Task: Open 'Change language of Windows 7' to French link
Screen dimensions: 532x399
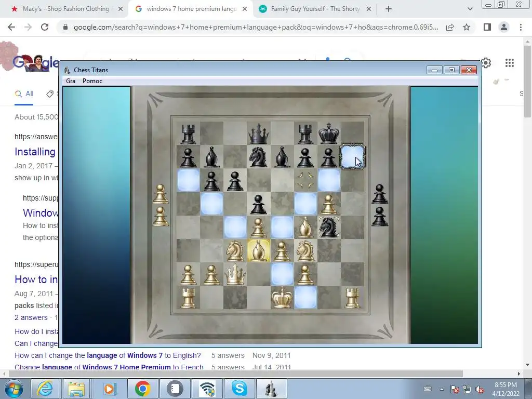Action: pyautogui.click(x=109, y=367)
